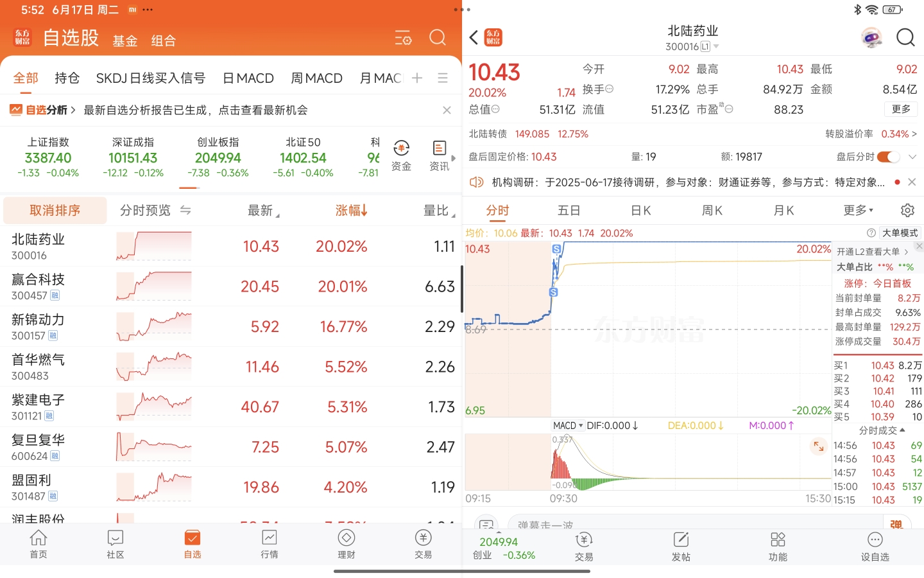Select the SKDJ日线买入信号 tab
This screenshot has width=924, height=578.
pos(151,78)
